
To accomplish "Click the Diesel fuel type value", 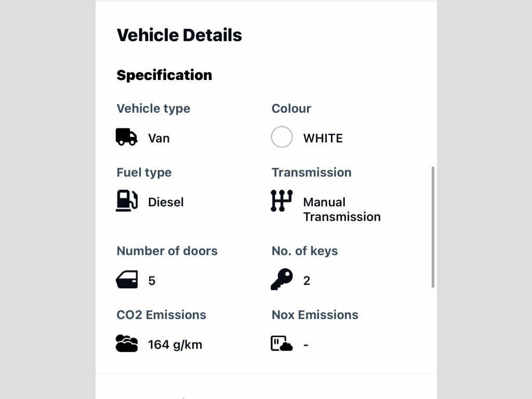I will tap(166, 202).
